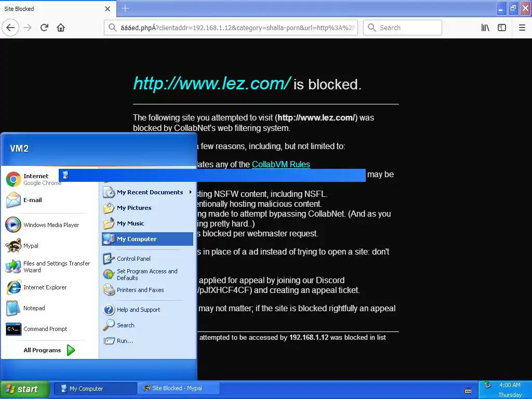Open the browser home page icon
The height and width of the screenshot is (399, 532).
(x=61, y=28)
